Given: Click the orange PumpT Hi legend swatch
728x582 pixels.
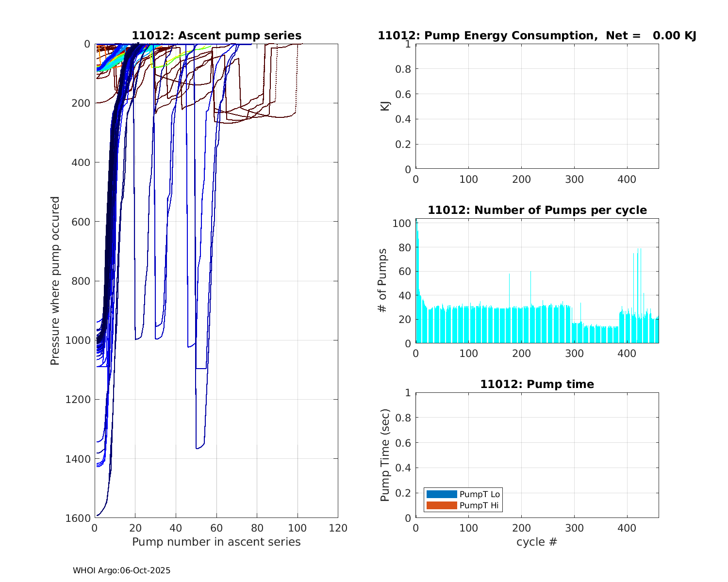Looking at the screenshot, I should tap(442, 505).
